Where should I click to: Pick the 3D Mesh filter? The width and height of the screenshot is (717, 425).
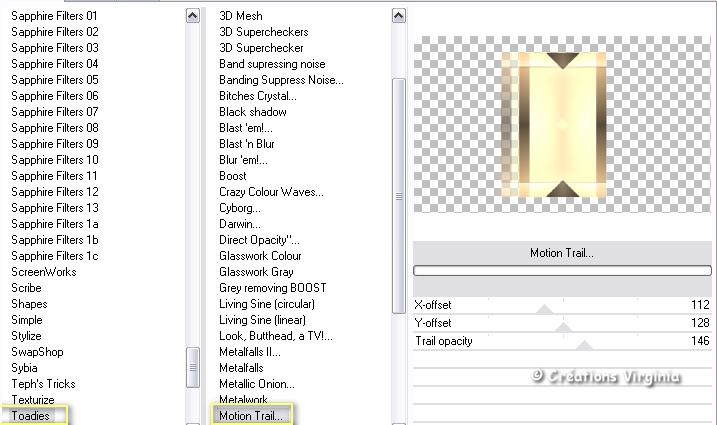tap(240, 16)
